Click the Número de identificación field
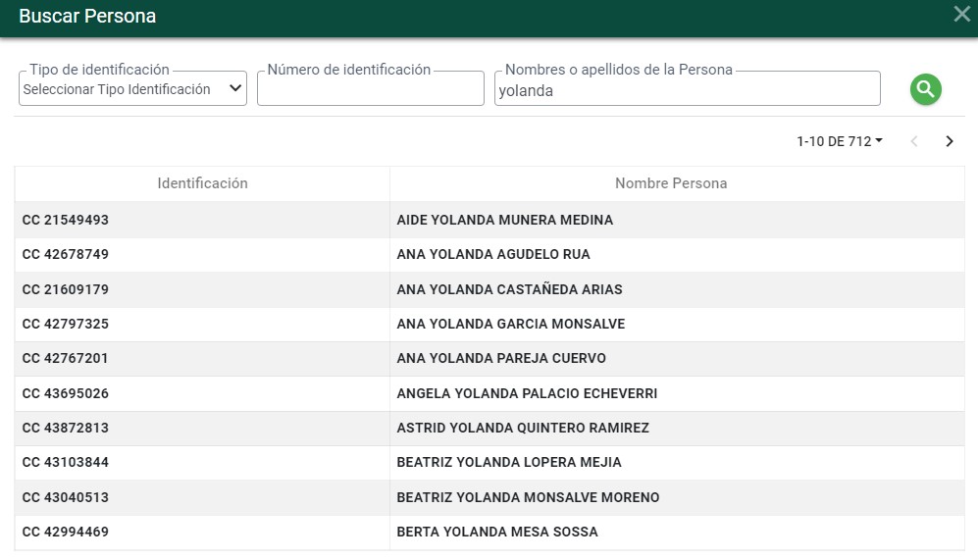 tap(371, 88)
